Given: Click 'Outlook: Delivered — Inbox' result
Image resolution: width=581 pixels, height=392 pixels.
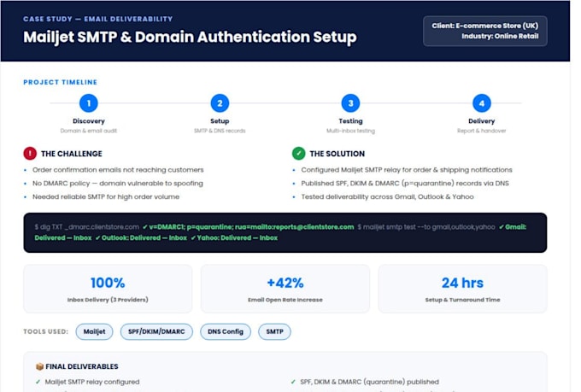Looking at the screenshot, I should tap(141, 238).
